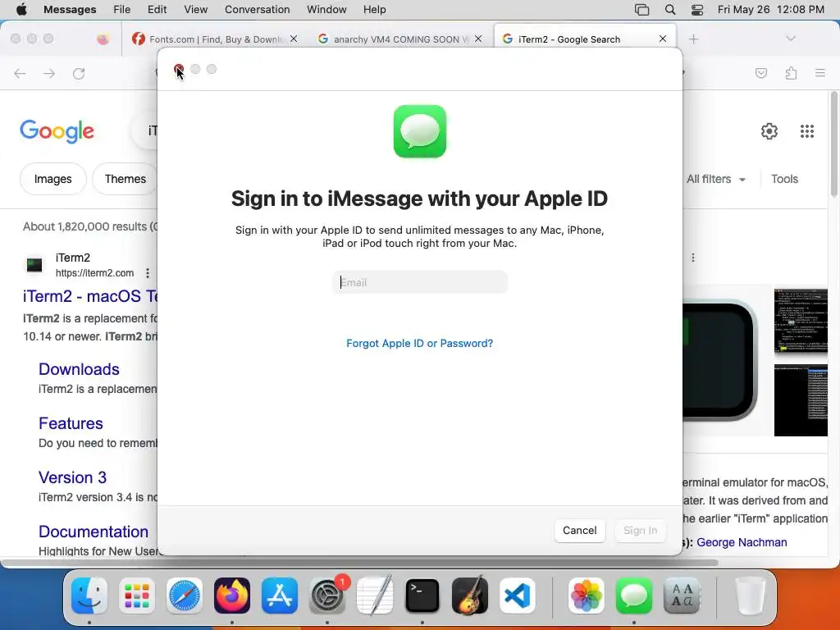The width and height of the screenshot is (840, 630).
Task: Open the Messages app menu
Action: click(x=70, y=10)
